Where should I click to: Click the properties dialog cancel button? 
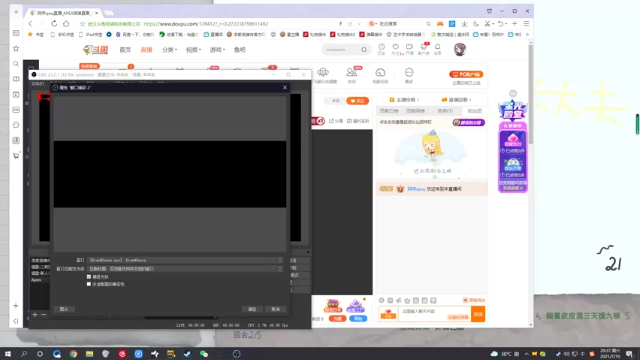[x=276, y=309]
